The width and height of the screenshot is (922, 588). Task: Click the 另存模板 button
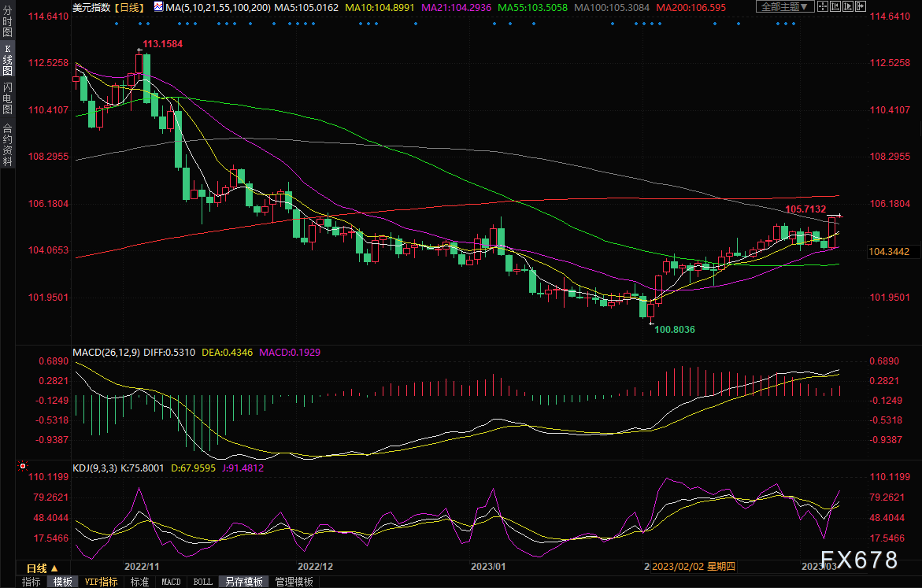tap(243, 582)
